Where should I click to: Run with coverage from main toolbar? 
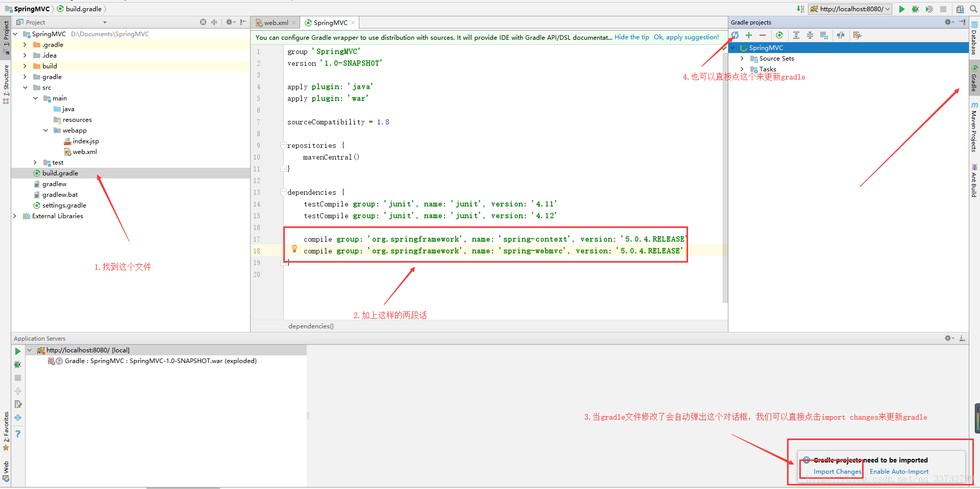click(x=929, y=9)
